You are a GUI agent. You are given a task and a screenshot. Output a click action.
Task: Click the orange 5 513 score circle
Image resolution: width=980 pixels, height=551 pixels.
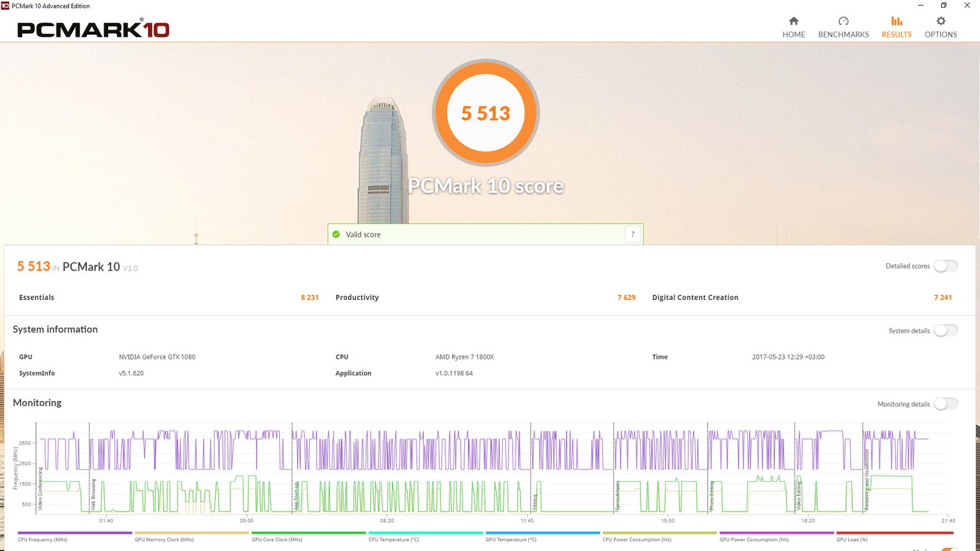[486, 113]
